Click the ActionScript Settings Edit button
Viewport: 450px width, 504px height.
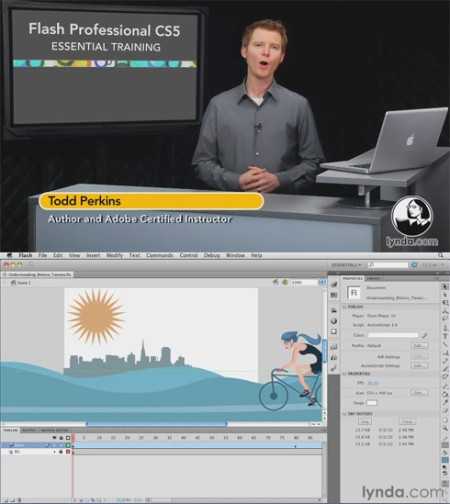click(x=420, y=366)
